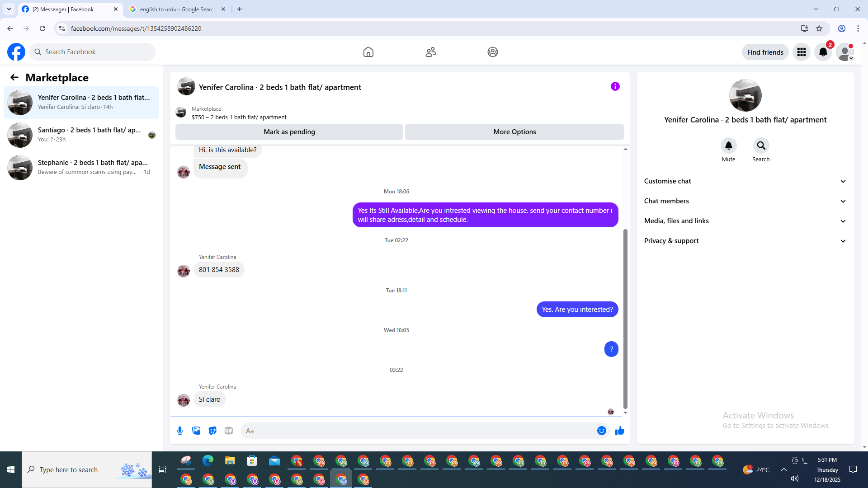Click the 801 854 3588 message
868x488 pixels.
(x=219, y=270)
